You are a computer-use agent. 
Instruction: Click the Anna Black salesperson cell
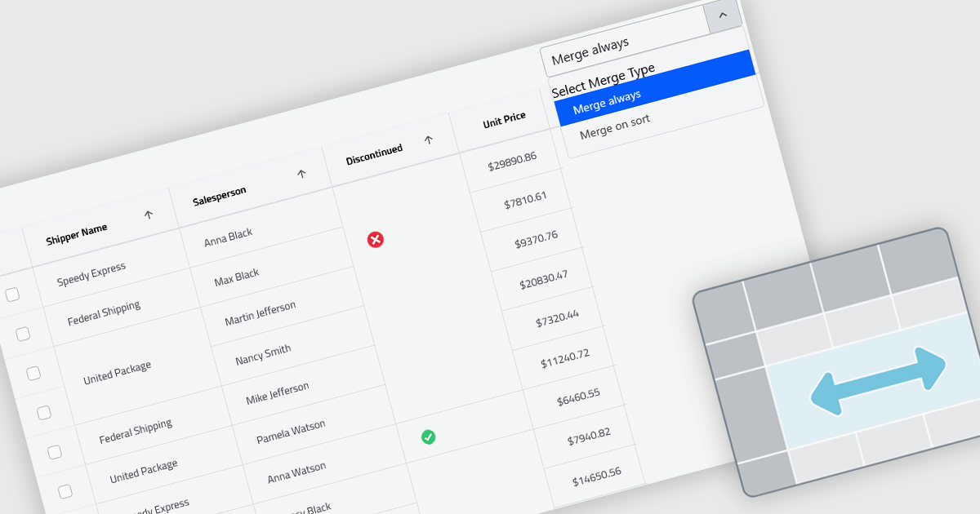(x=228, y=237)
